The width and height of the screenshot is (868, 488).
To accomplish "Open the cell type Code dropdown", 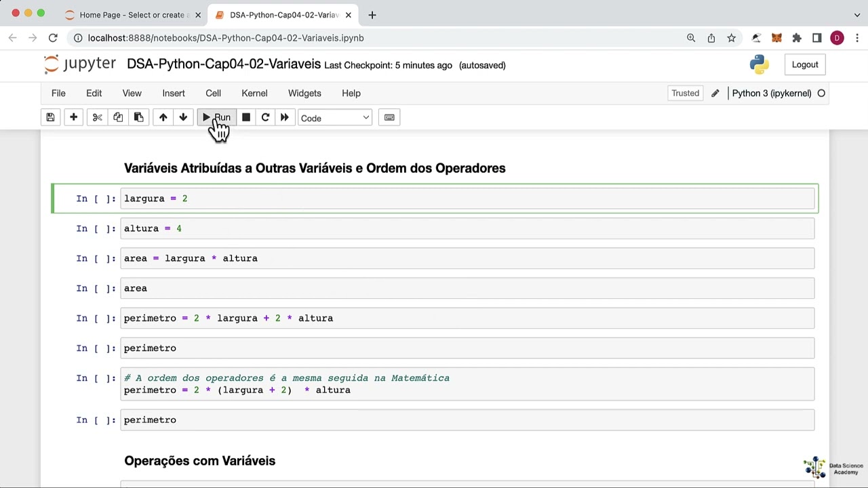I will point(335,118).
